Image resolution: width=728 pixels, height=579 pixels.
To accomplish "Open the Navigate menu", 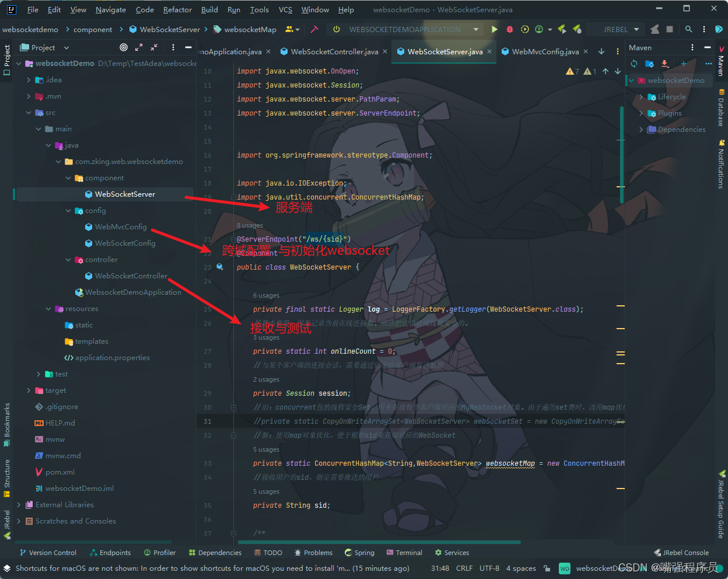I will (x=110, y=9).
